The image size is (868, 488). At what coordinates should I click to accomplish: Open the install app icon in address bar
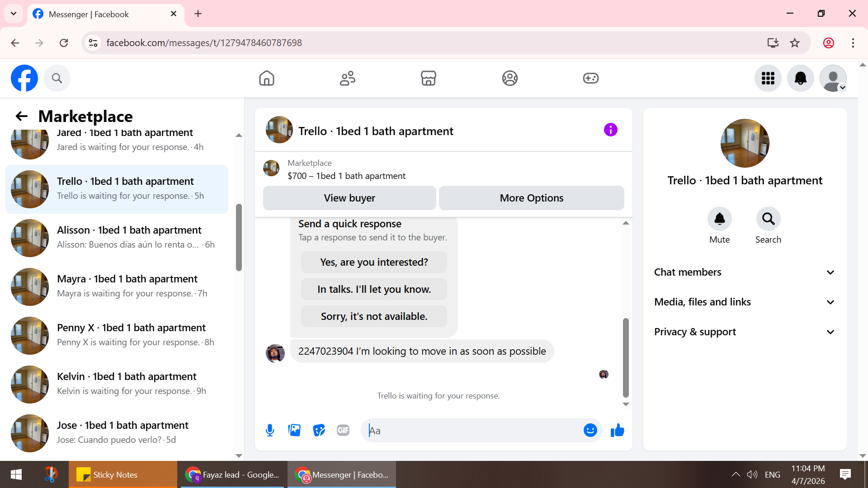coord(773,43)
